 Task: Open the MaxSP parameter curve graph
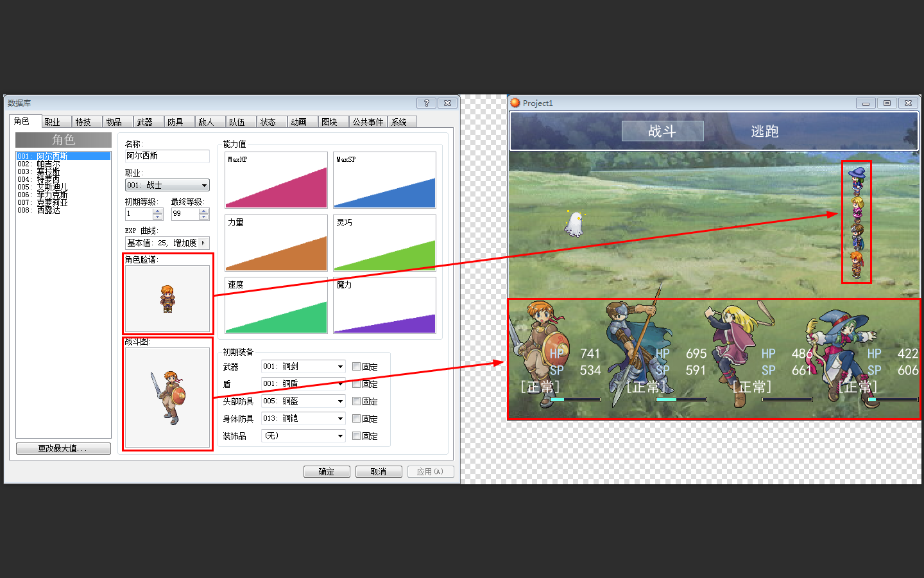[384, 180]
